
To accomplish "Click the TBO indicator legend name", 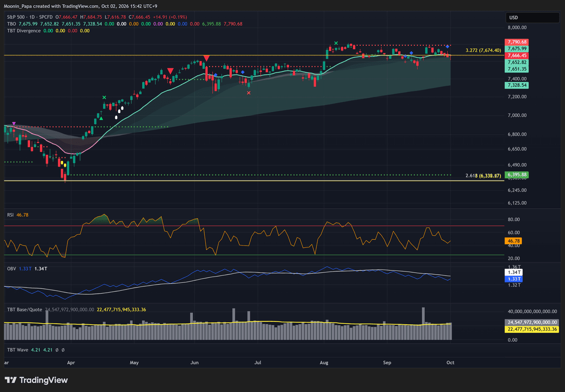I will (x=11, y=24).
